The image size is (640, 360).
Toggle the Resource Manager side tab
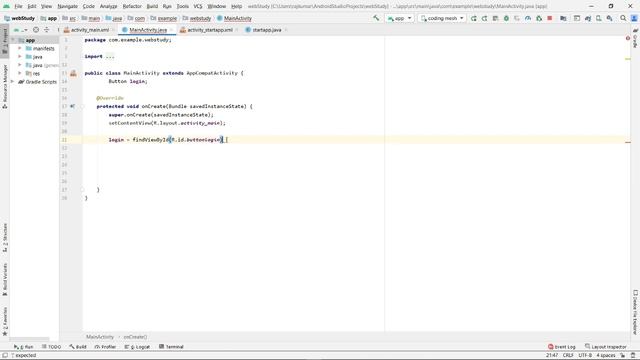pos(5,87)
